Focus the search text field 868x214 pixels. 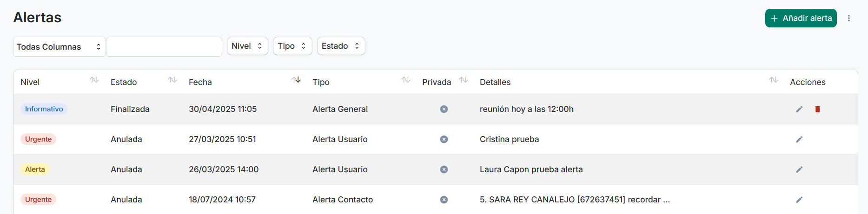coord(164,46)
